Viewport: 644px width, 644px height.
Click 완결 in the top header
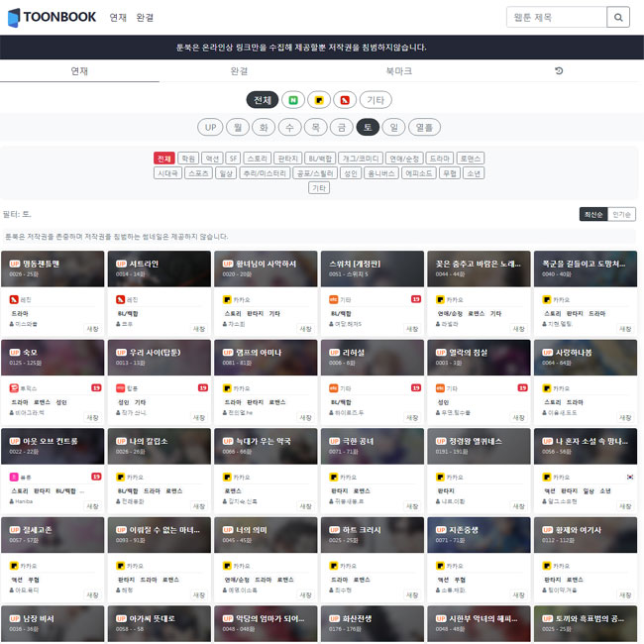point(145,17)
